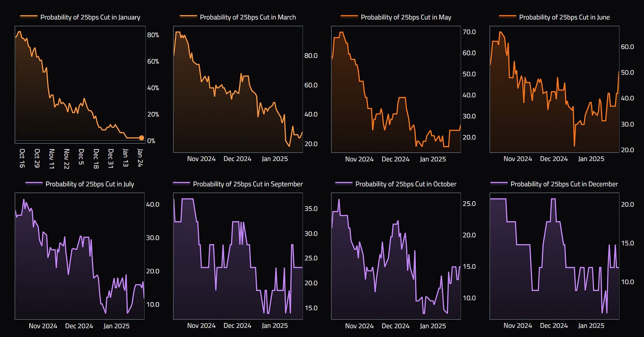The image size is (644, 337).
Task: Click the 20.0 axis value on the December chart
Action: pyautogui.click(x=629, y=205)
